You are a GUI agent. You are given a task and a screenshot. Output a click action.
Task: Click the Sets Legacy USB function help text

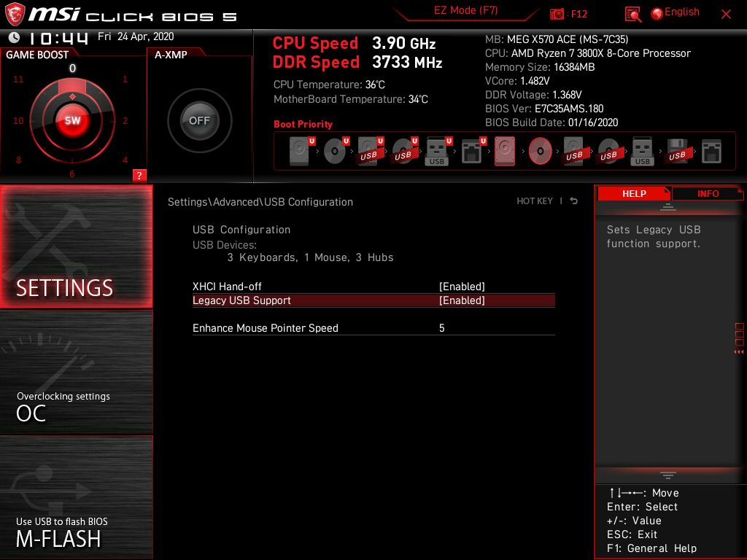click(x=653, y=236)
